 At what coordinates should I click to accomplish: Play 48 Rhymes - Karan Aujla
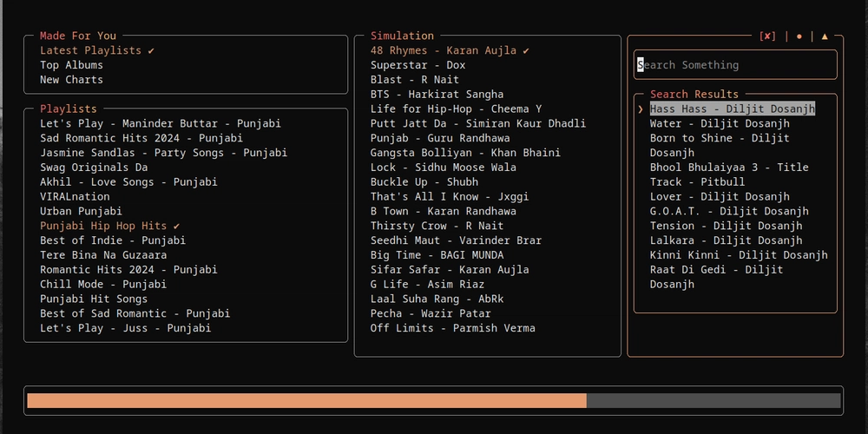point(450,50)
